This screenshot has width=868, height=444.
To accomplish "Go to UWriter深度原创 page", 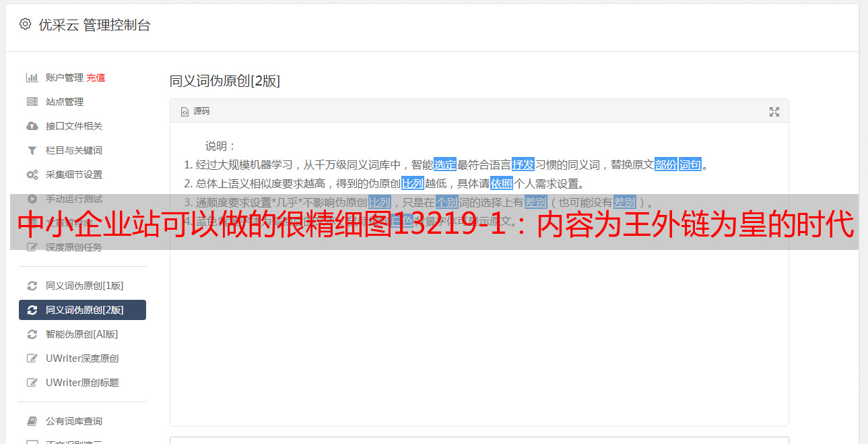I will (x=82, y=358).
